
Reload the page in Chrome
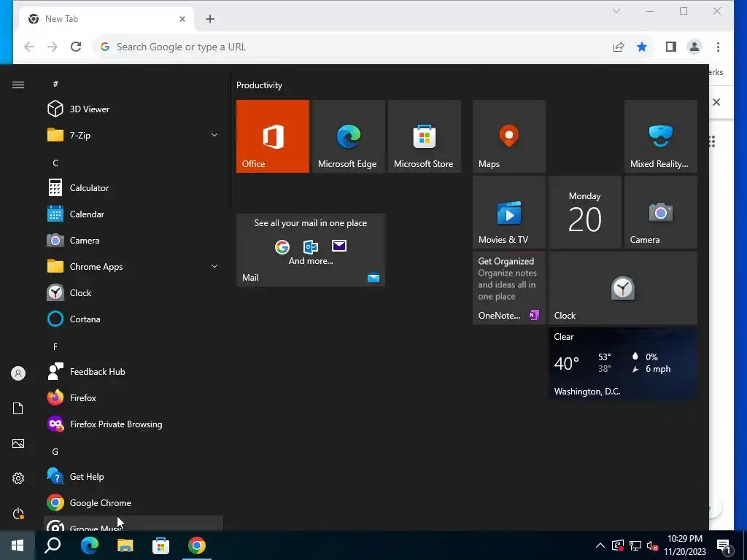coord(76,47)
